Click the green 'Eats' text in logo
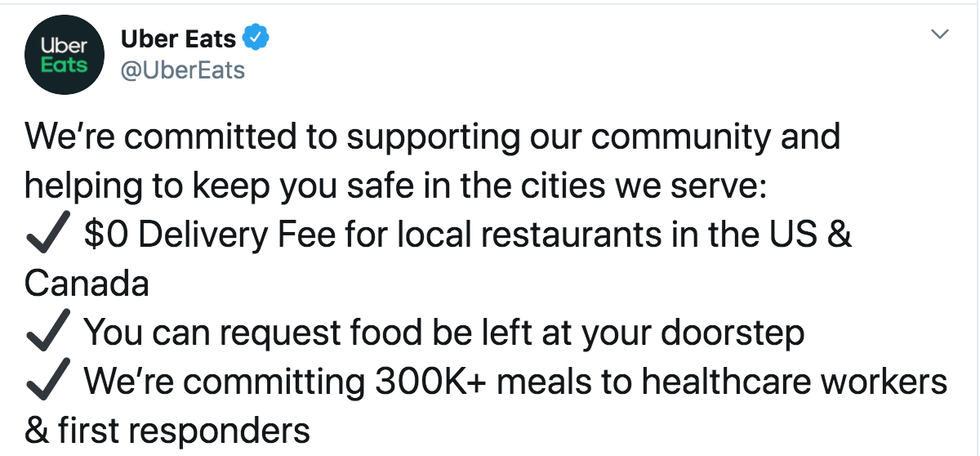 (x=65, y=65)
